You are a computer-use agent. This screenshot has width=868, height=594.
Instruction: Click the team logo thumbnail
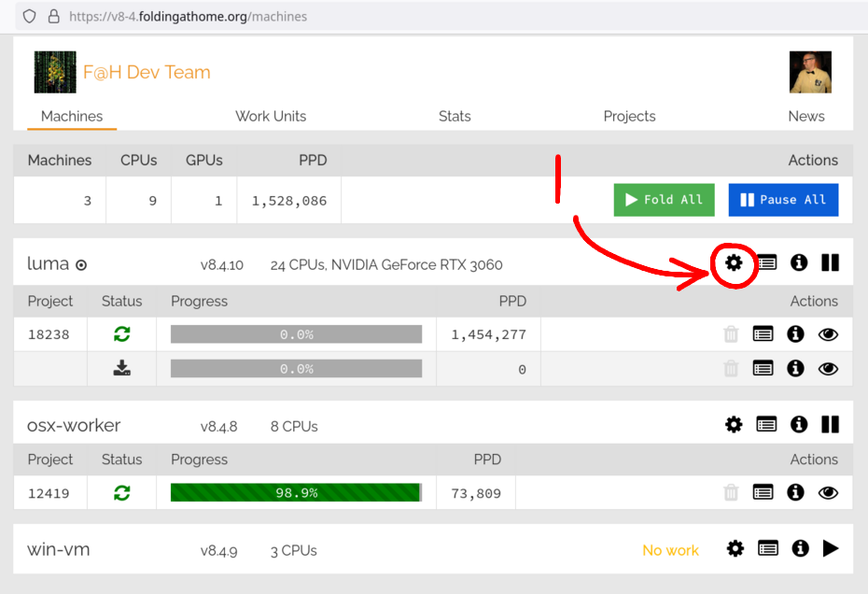pos(55,72)
